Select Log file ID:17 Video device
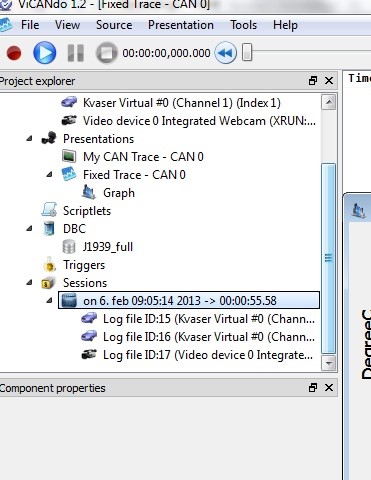371x480 pixels. point(208,355)
